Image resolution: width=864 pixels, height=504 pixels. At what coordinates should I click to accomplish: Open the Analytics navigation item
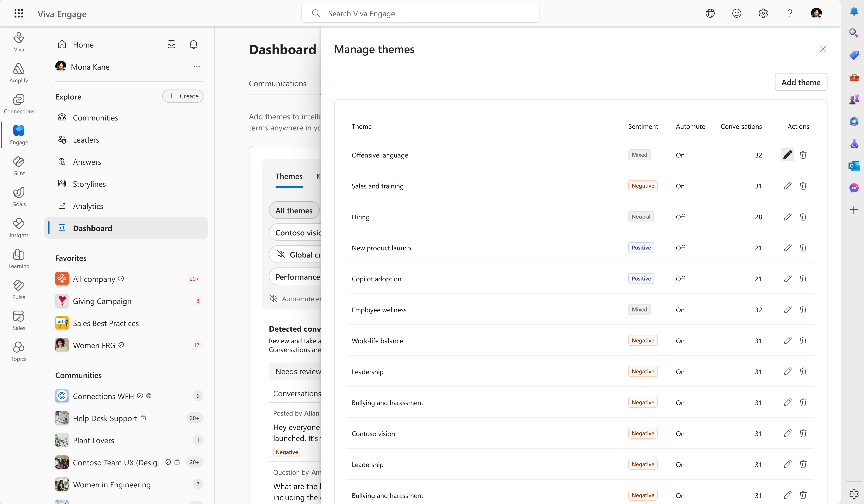pos(126,206)
